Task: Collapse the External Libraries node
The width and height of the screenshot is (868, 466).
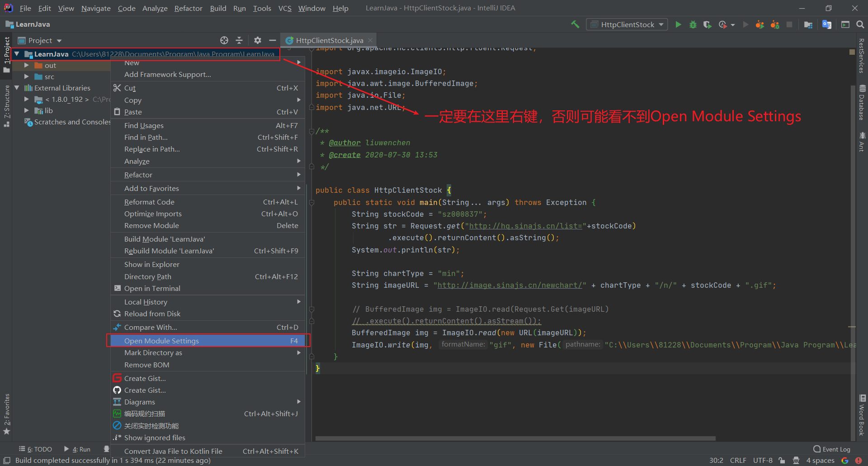Action: (17, 88)
